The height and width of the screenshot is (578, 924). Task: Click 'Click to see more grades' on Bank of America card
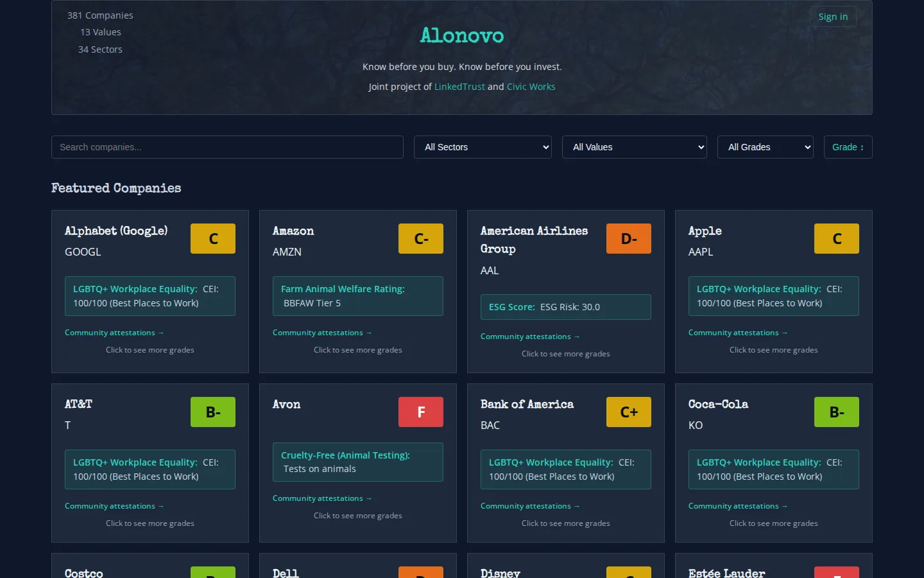pyautogui.click(x=566, y=523)
